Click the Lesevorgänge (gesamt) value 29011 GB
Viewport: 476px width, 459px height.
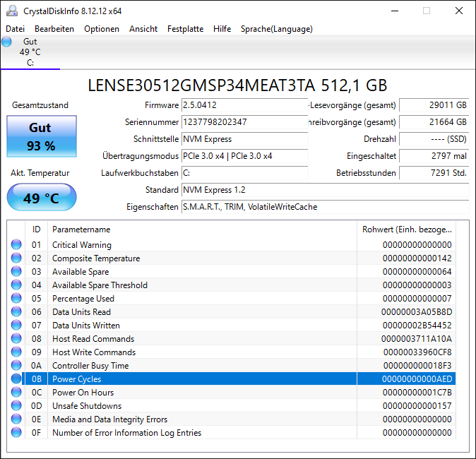tap(434, 105)
